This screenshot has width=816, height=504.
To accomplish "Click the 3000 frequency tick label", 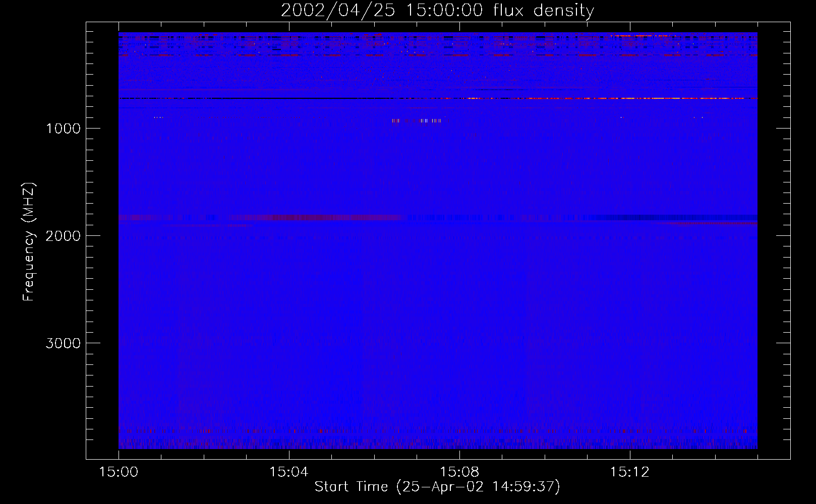I will (63, 343).
